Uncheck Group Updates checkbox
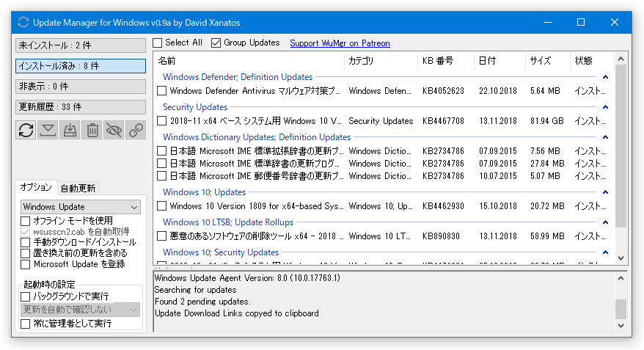This screenshot has height=350, width=644. (216, 43)
